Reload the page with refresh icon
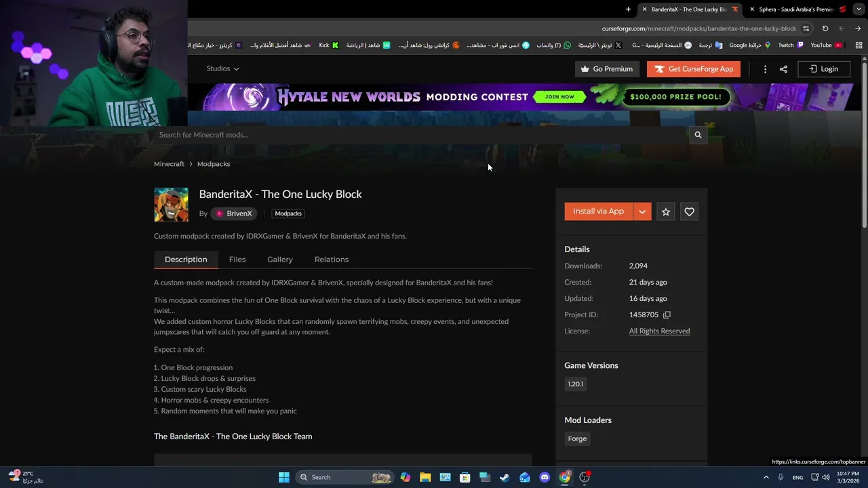 825,28
